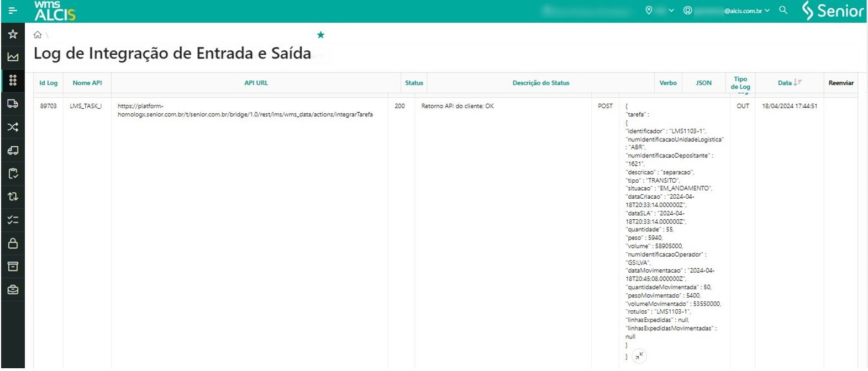Click the Reenviar column header
Screen dimensions: 868x371
pos(841,83)
